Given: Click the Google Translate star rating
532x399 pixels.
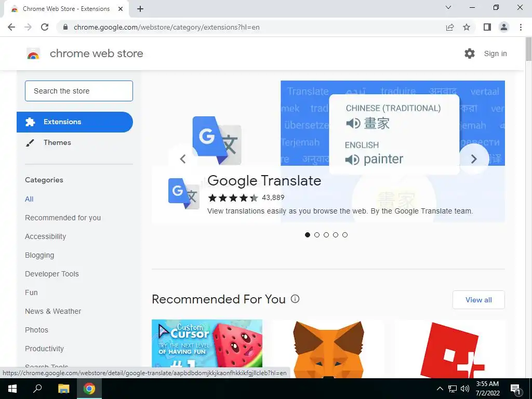Looking at the screenshot, I should pyautogui.click(x=233, y=198).
